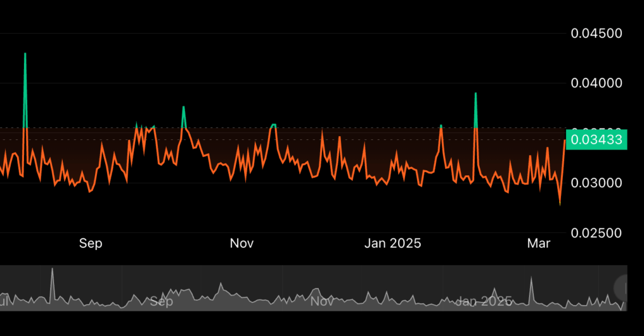Click Nov label in the bottom navigator strip
This screenshot has width=644, height=336.
click(x=322, y=302)
